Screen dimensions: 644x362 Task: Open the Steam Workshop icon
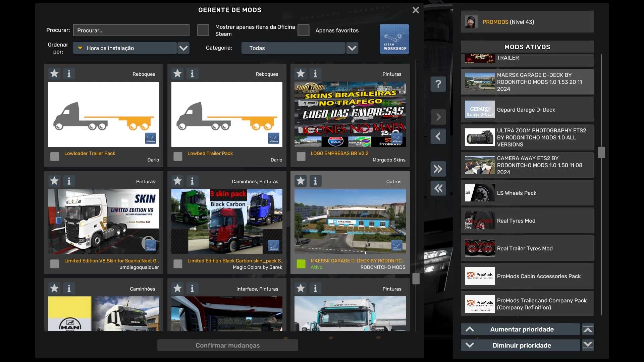click(x=394, y=39)
